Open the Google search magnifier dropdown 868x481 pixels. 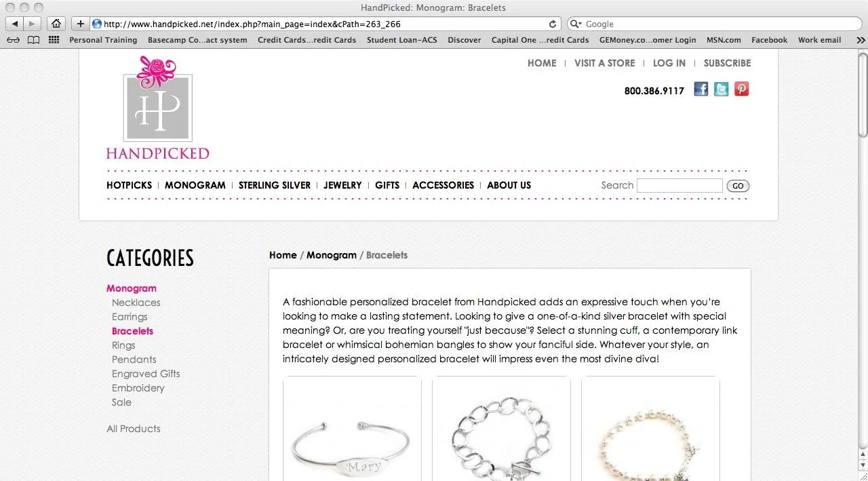coord(576,24)
